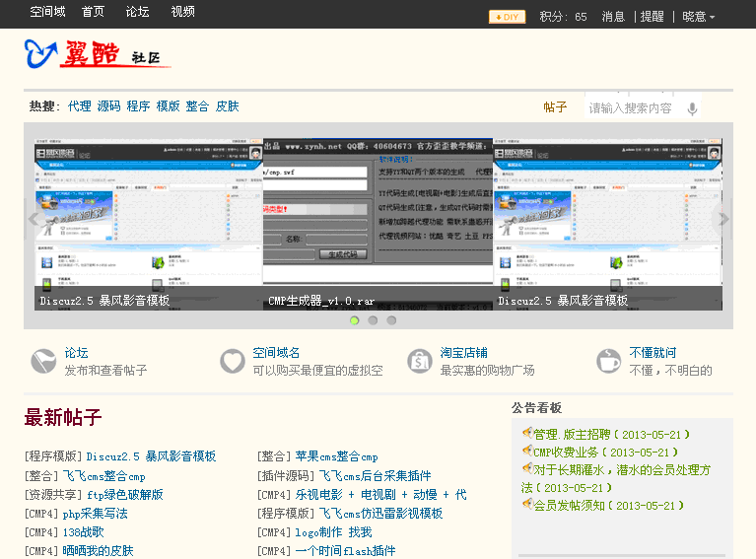Search hot keyword 模版
The height and width of the screenshot is (559, 756).
[x=168, y=106]
